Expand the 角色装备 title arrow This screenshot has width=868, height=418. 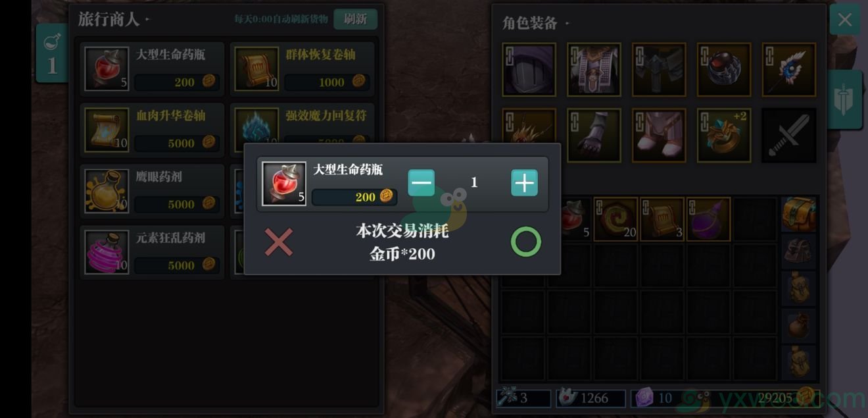coord(566,24)
